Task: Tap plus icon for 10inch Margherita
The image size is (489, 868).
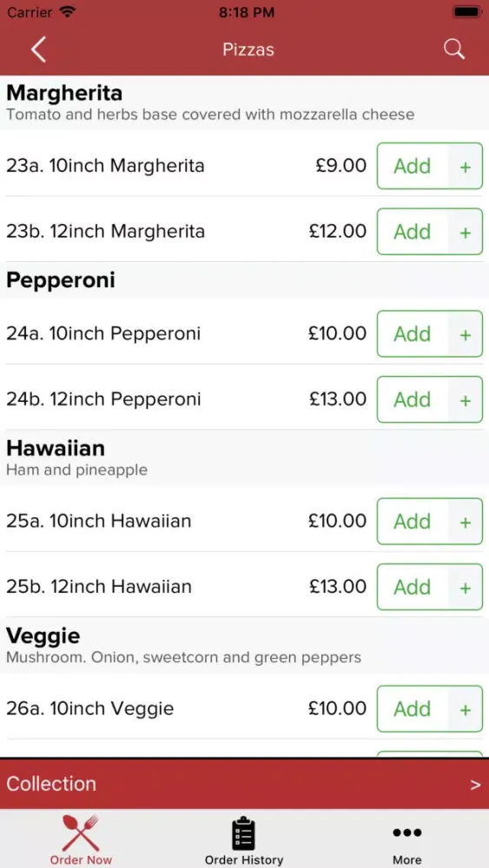Action: 466,166
